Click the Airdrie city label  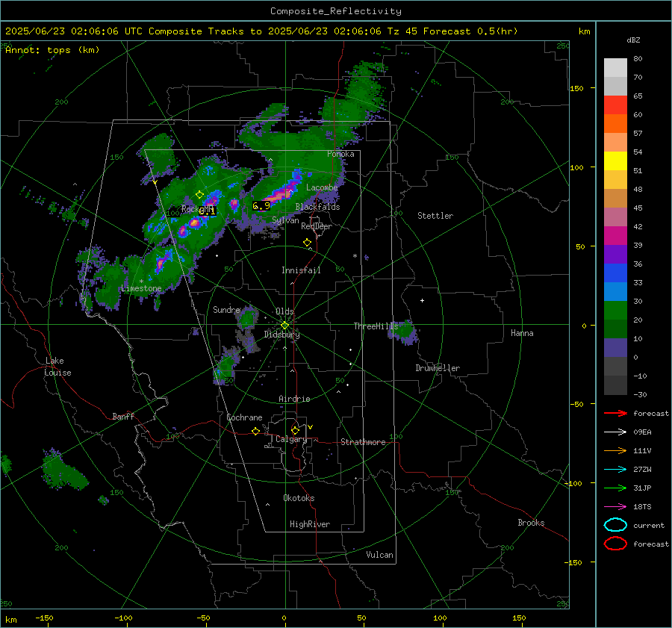tap(294, 399)
